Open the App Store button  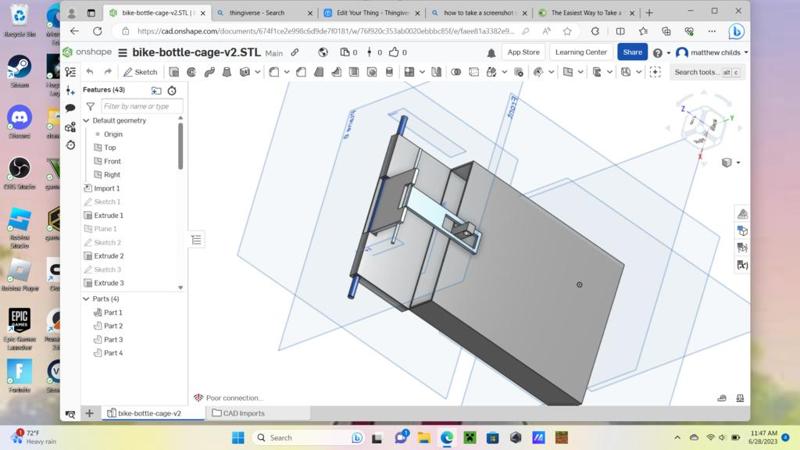coord(523,52)
